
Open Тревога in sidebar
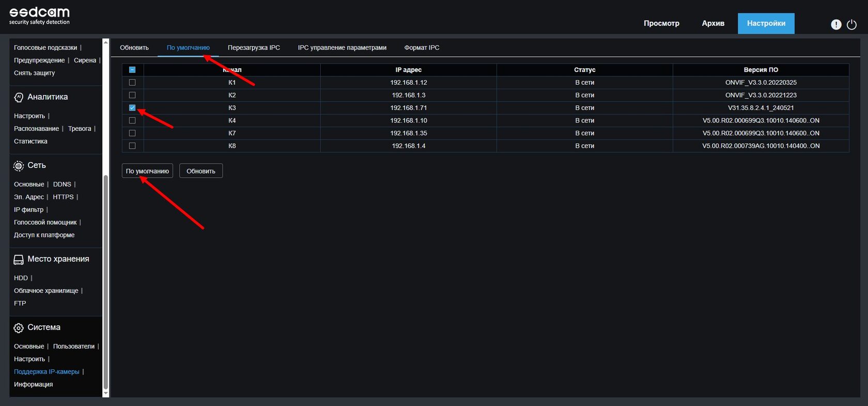click(80, 129)
